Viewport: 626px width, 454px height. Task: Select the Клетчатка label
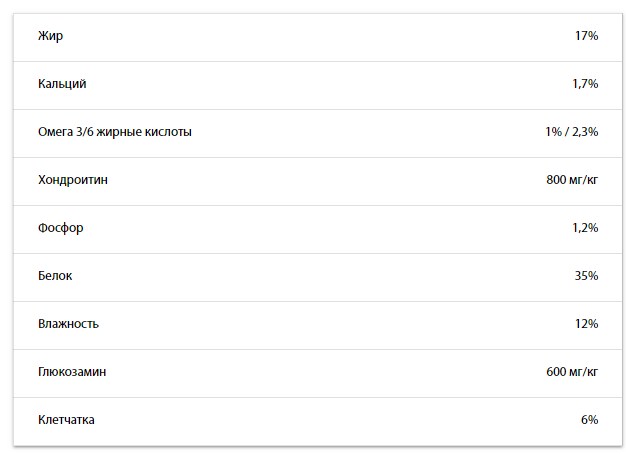[x=66, y=420]
